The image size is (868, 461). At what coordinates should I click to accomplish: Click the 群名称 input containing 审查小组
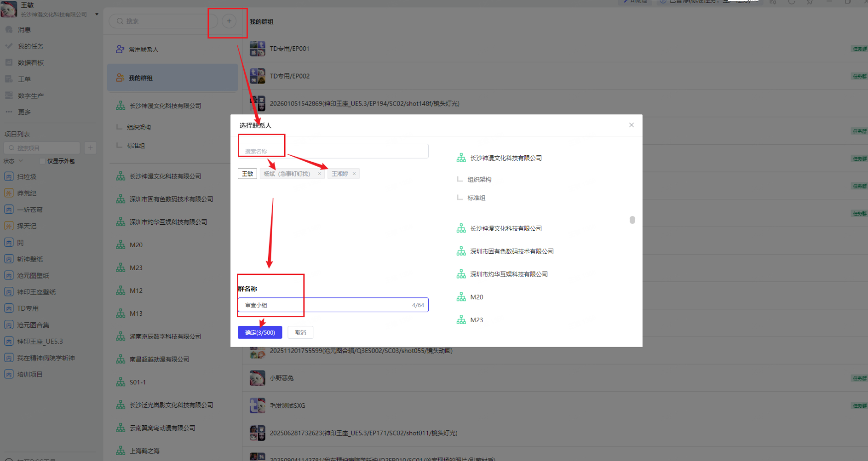coord(333,305)
